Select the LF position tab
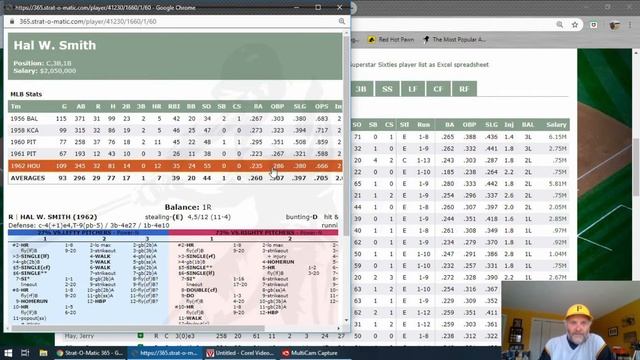This screenshot has width=640, height=360. point(412,89)
